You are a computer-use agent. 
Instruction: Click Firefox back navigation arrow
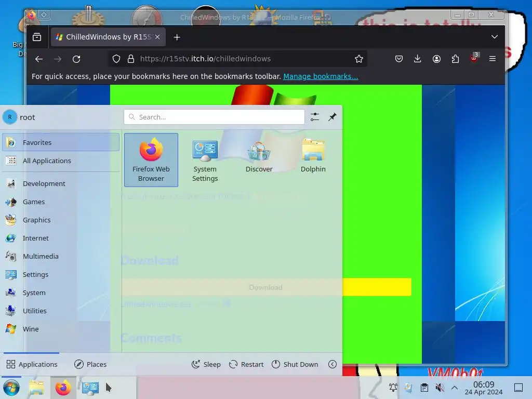coord(39,59)
